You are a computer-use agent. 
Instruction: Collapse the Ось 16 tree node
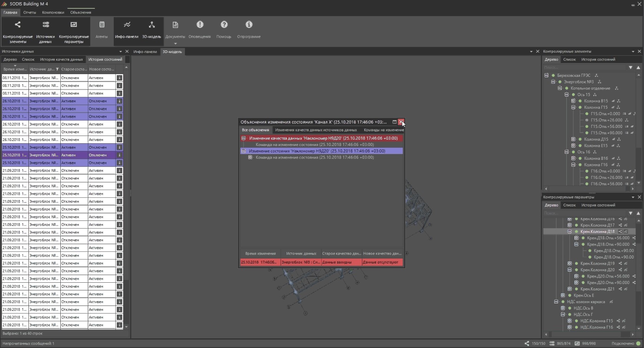pyautogui.click(x=566, y=152)
